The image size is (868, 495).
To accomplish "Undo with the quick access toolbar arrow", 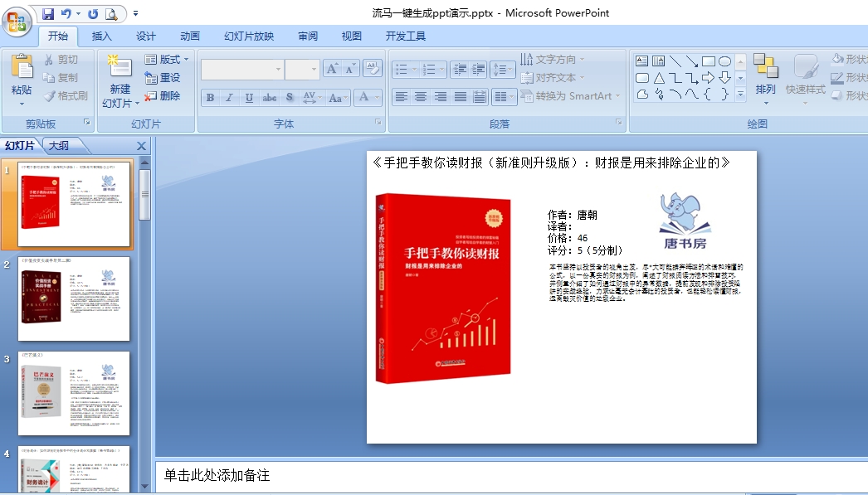I will [x=66, y=14].
